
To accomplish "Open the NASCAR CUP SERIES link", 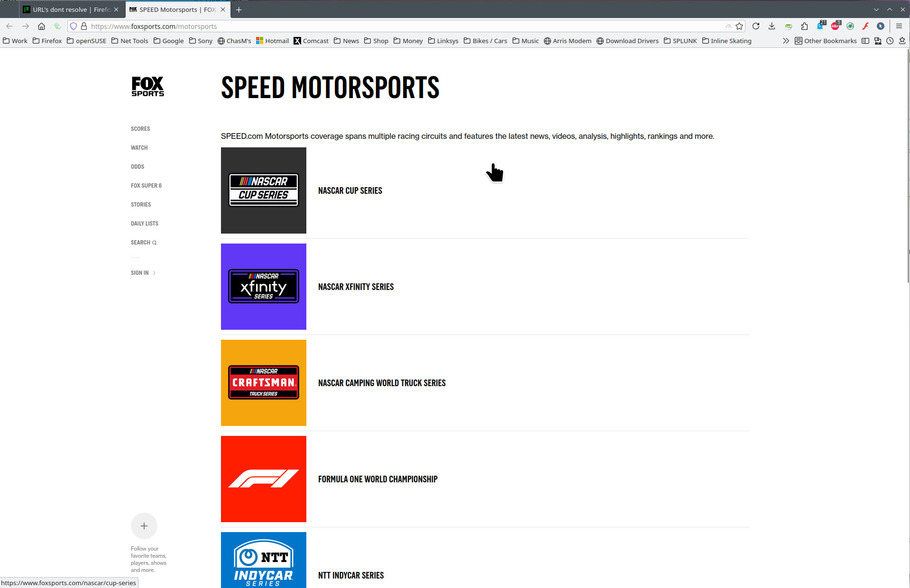I will 350,190.
